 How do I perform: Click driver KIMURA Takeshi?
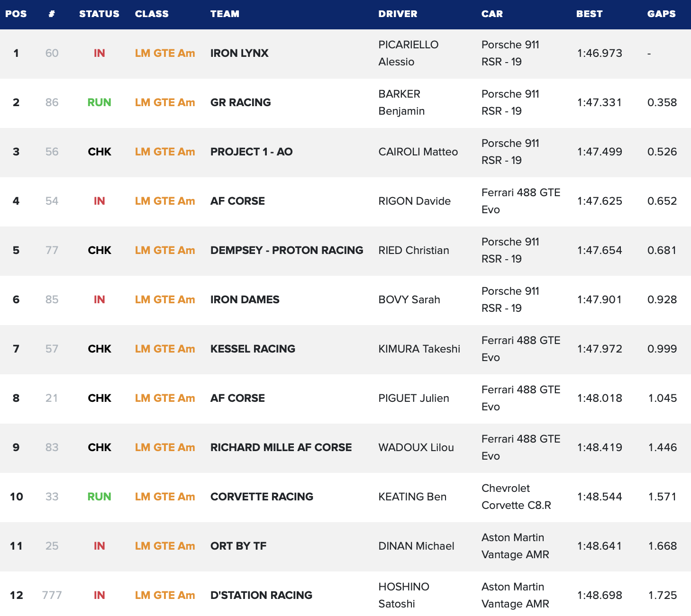(419, 349)
